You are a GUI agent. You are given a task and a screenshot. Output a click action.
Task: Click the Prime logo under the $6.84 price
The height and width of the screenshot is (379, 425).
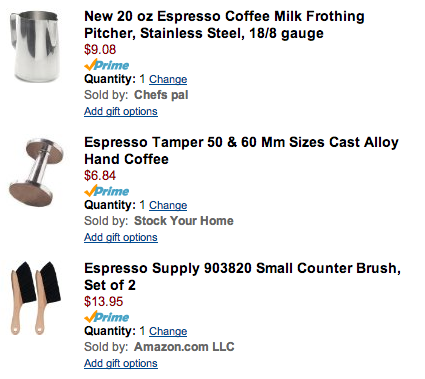(x=107, y=191)
